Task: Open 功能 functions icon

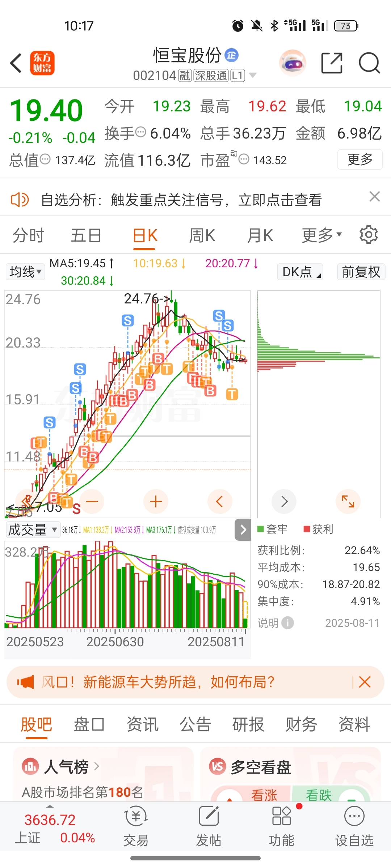Action: click(x=281, y=827)
